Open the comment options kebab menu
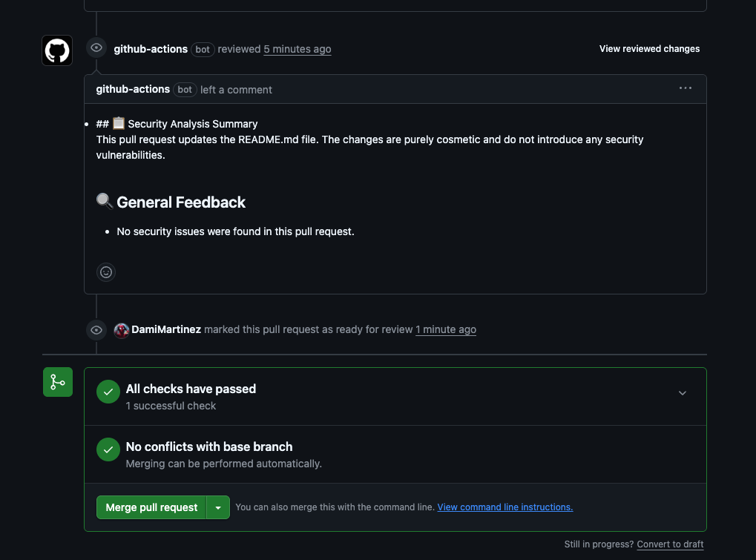The height and width of the screenshot is (560, 756). [685, 88]
